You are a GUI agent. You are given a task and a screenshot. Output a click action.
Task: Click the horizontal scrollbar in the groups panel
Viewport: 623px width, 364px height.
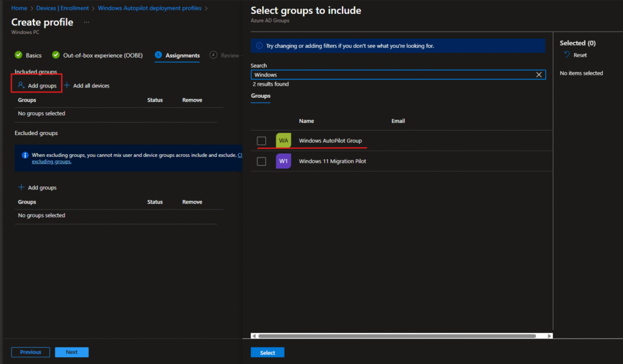coord(397,335)
